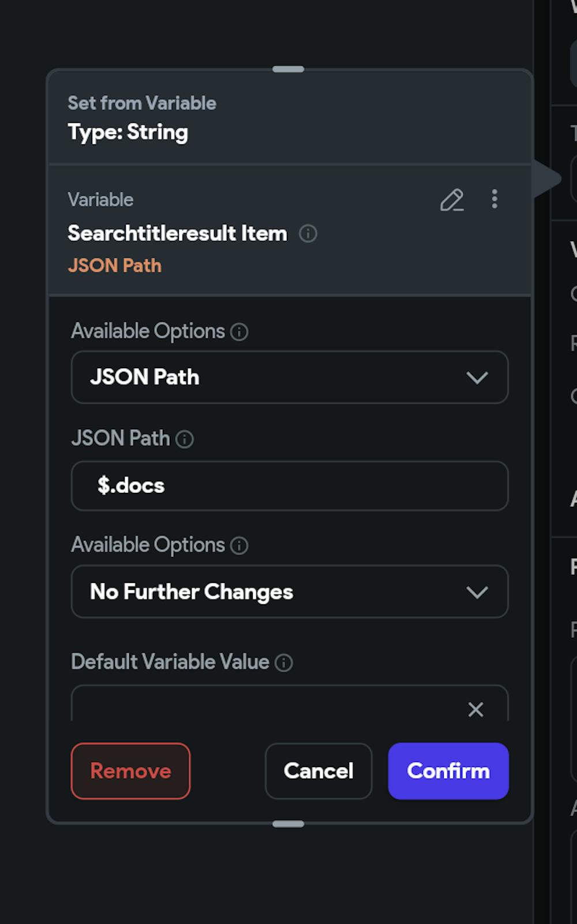Click info icon next to JSON Path field label
Viewport: 577px width, 924px height.
pyautogui.click(x=185, y=439)
